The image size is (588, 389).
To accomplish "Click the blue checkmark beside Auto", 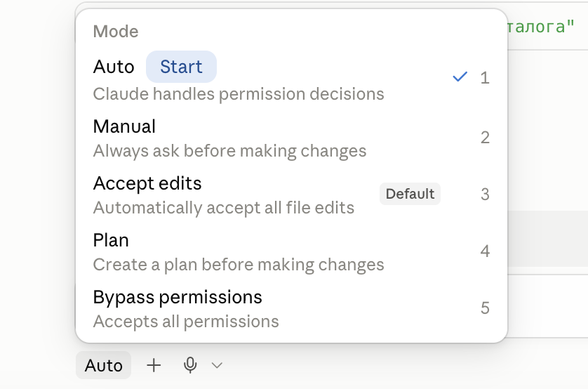I will coord(460,77).
